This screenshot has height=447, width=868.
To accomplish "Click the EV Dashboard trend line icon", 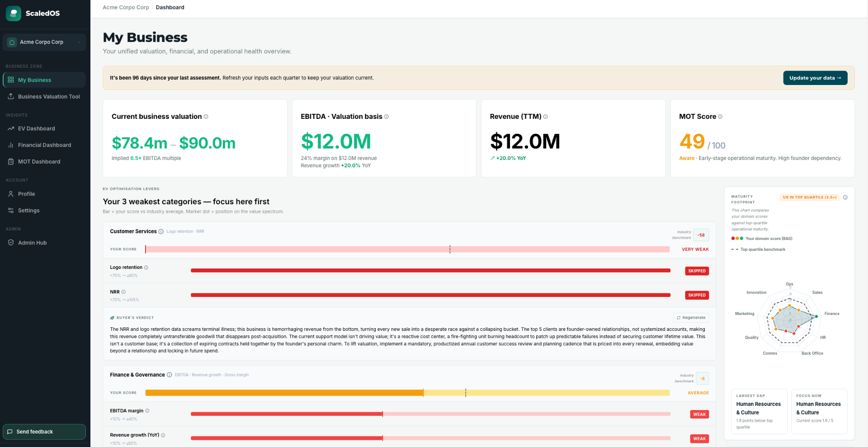I will click(11, 129).
